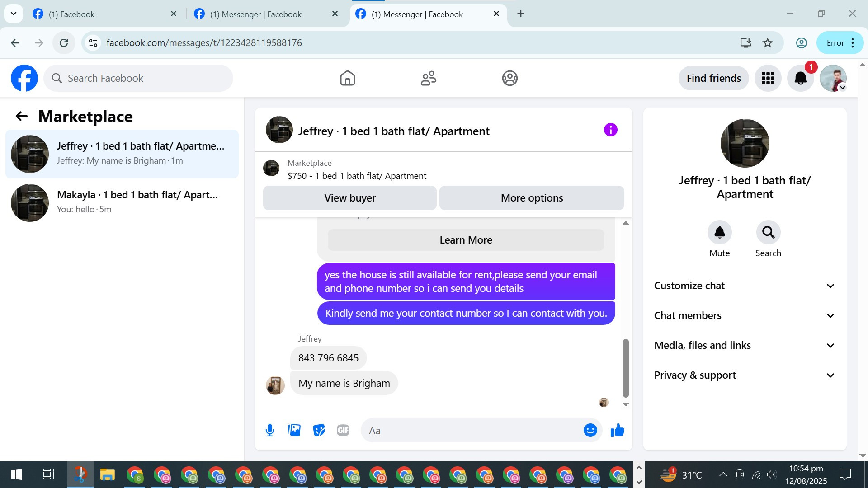Go to Facebook Home icon
The image size is (868, 488).
347,78
